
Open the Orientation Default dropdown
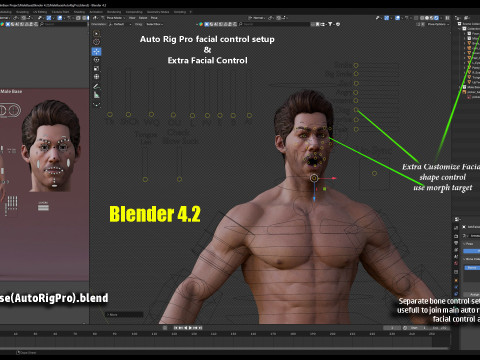pos(119,24)
